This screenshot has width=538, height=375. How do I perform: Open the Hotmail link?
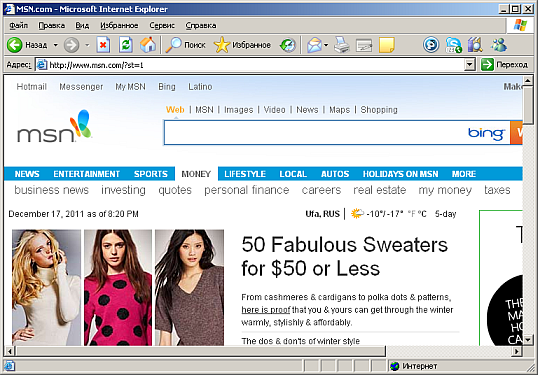click(32, 87)
